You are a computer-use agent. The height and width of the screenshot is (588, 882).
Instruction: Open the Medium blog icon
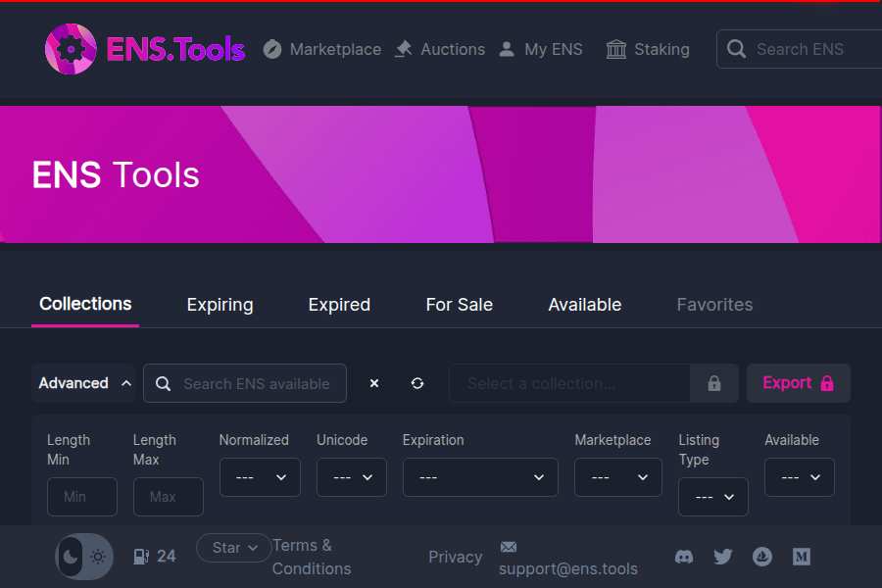point(801,557)
